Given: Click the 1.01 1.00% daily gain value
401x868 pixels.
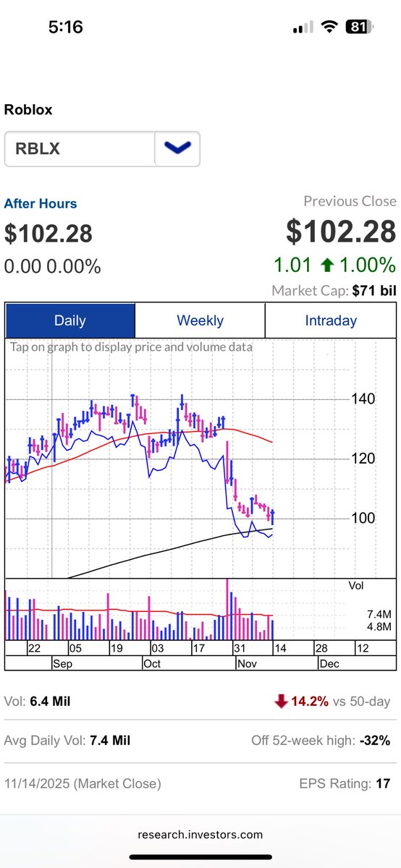Looking at the screenshot, I should pyautogui.click(x=335, y=265).
